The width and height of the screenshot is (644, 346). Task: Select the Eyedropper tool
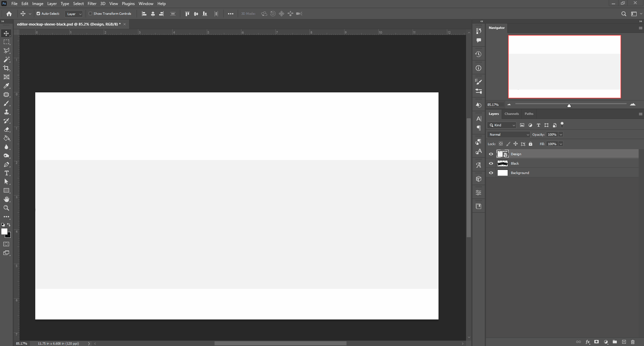6,86
